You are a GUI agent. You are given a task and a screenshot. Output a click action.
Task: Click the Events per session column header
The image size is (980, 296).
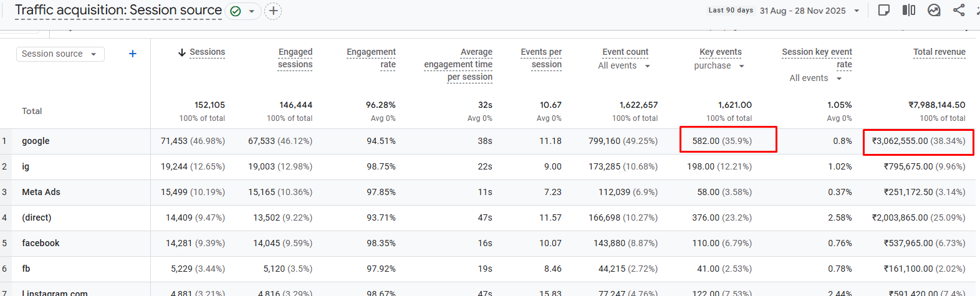541,58
